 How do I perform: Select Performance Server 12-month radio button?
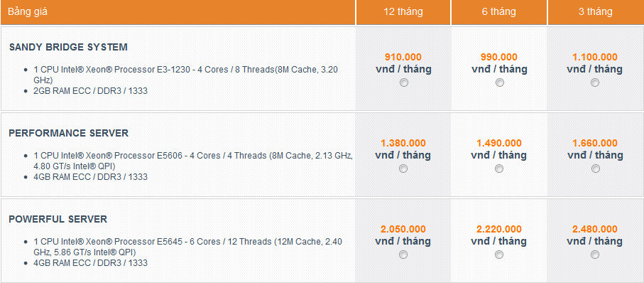403,169
